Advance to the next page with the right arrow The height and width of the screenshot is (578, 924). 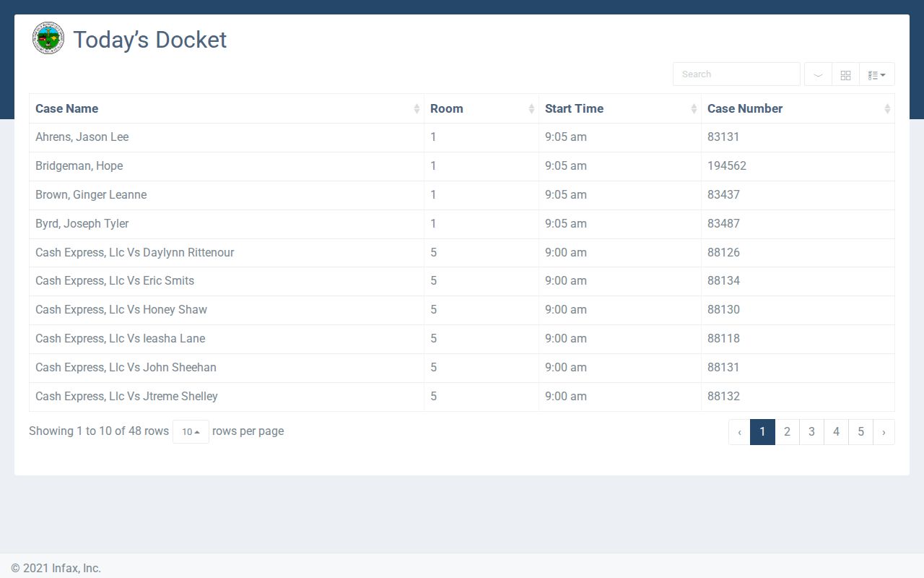click(884, 432)
